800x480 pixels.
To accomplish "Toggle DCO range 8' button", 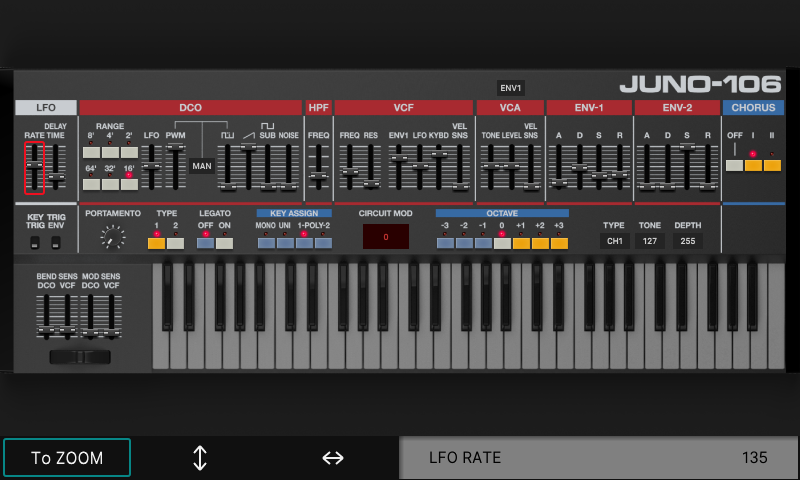I will (91, 152).
